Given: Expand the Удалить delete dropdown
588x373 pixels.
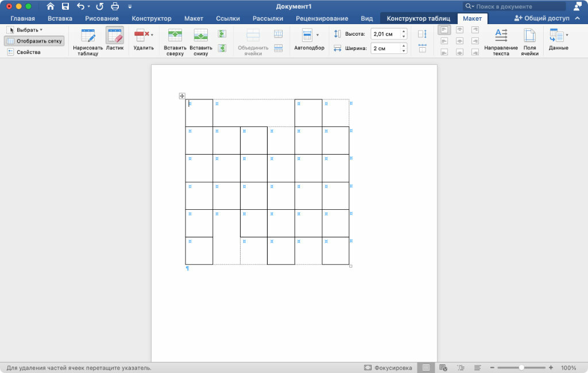Looking at the screenshot, I should pos(144,40).
